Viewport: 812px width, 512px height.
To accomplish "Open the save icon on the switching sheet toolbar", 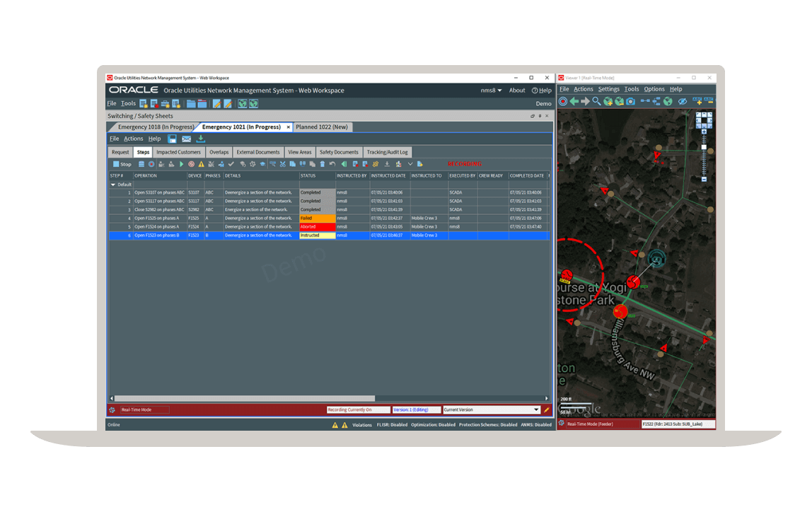I will pyautogui.click(x=172, y=139).
